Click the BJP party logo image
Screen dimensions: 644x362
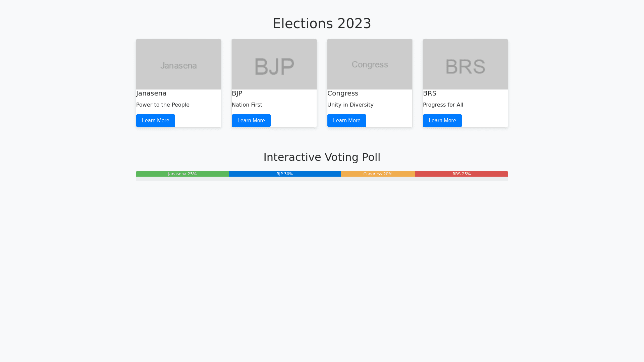coord(274,64)
